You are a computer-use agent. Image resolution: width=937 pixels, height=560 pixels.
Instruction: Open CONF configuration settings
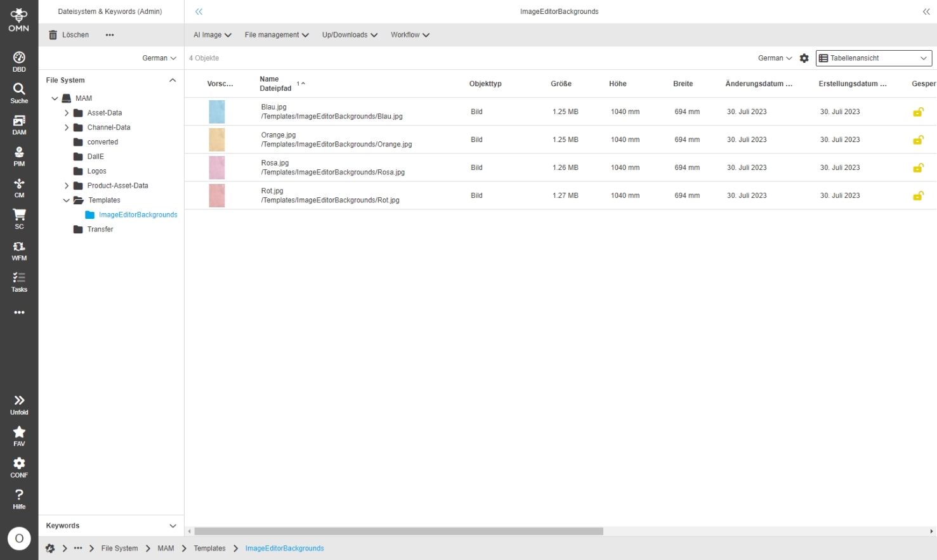(19, 467)
